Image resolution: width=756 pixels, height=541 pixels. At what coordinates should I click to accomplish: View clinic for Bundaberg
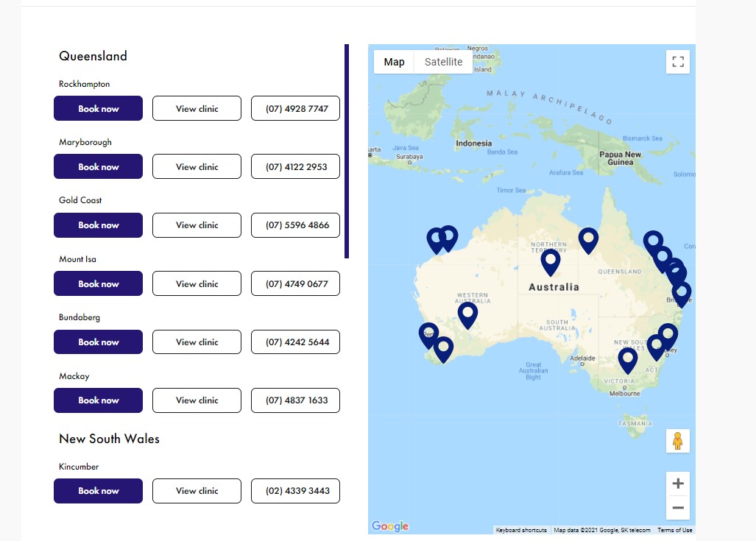[197, 342]
